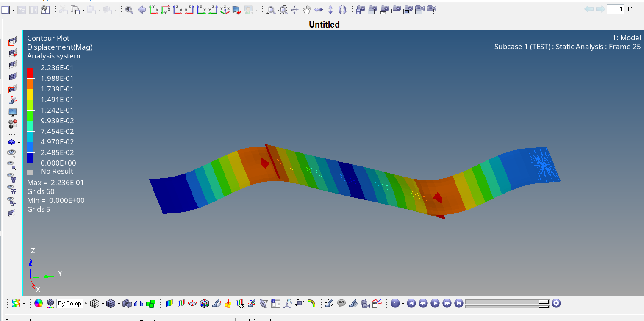The image size is (644, 321).
Task: Toggle the eye with attached boxes icon
Action: point(11,177)
